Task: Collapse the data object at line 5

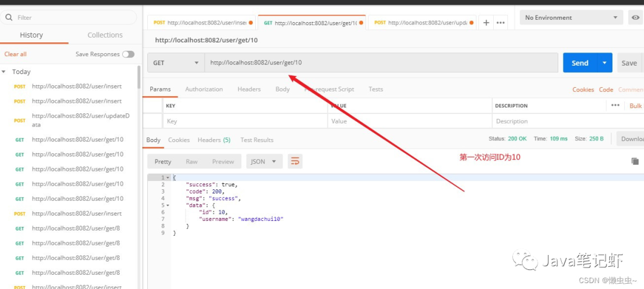Action: (168, 205)
